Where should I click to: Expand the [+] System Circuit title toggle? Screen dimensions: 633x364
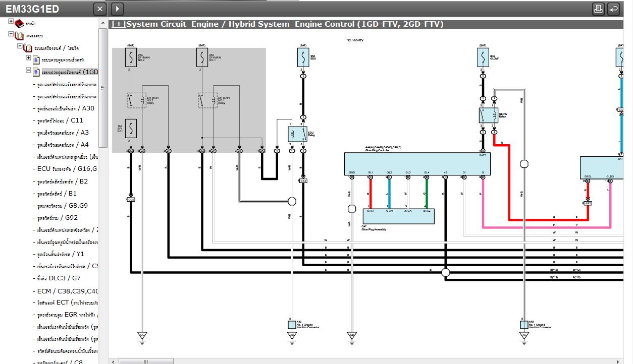pyautogui.click(x=118, y=24)
